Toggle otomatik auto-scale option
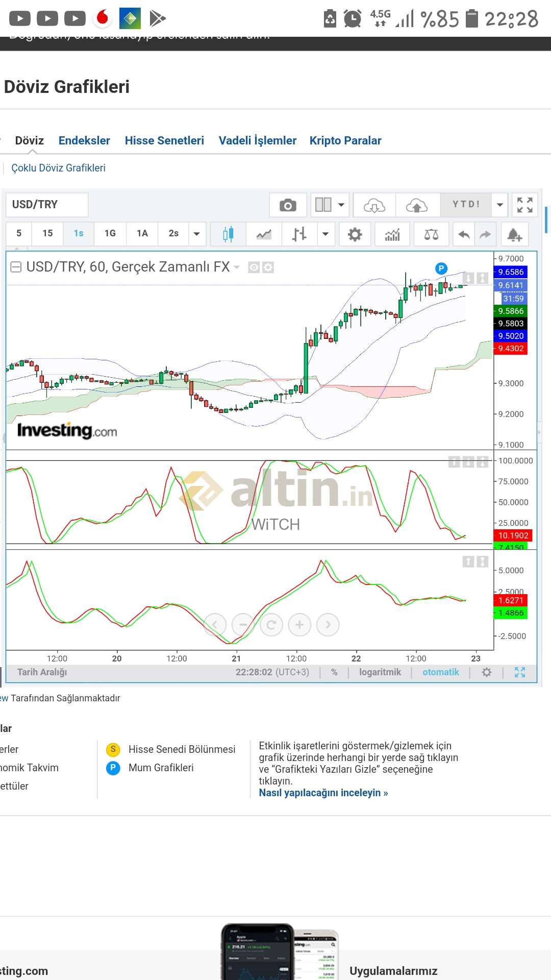Viewport: 551px width, 980px height. point(441,672)
